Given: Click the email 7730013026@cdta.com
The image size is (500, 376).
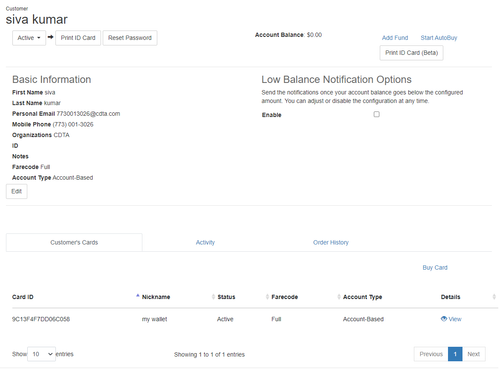Looking at the screenshot, I should (88, 114).
